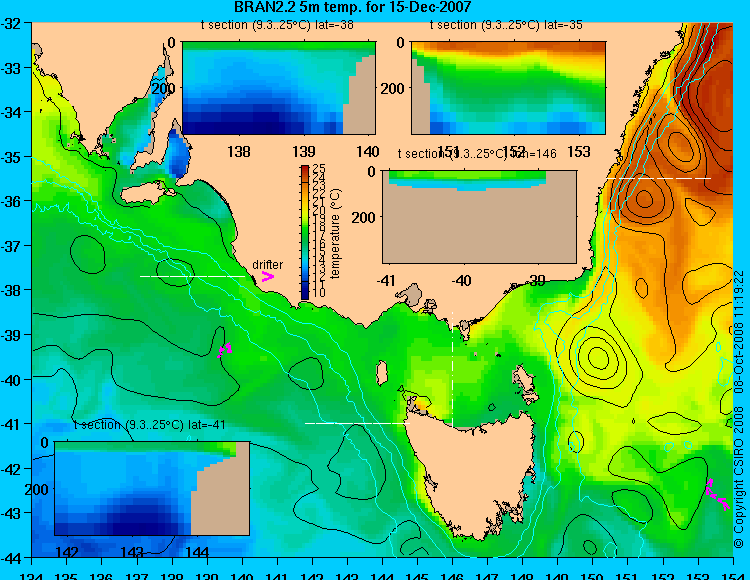
Task: Select the magenta drifter track near the southeast corner
Action: click(717, 494)
